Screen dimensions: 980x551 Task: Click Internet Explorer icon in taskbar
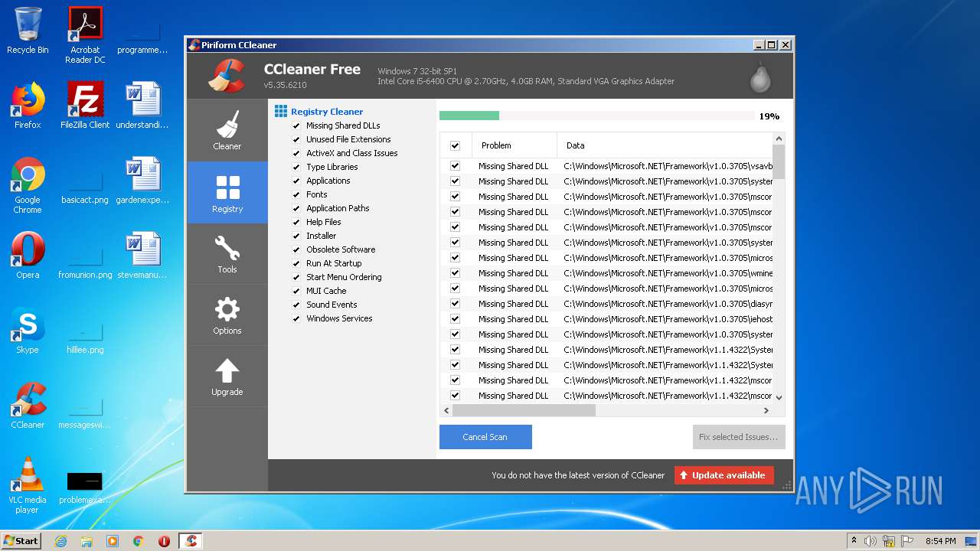point(60,541)
